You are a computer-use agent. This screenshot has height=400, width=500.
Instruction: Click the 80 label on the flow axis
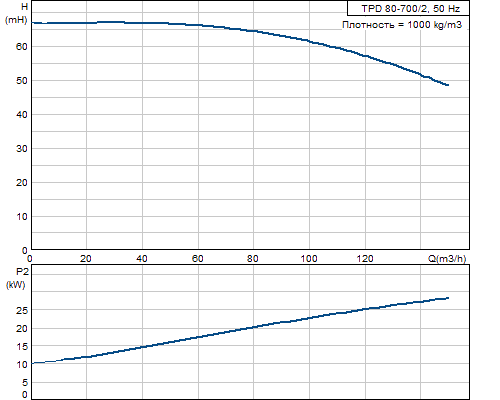tap(253, 259)
